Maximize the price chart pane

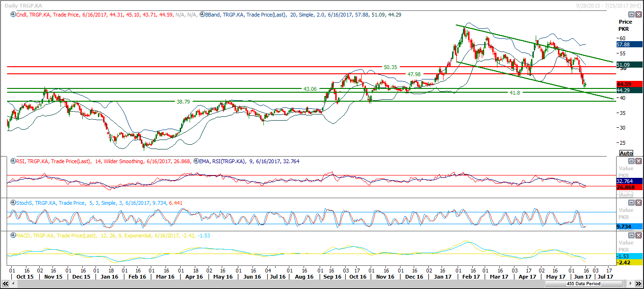[x=631, y=15]
